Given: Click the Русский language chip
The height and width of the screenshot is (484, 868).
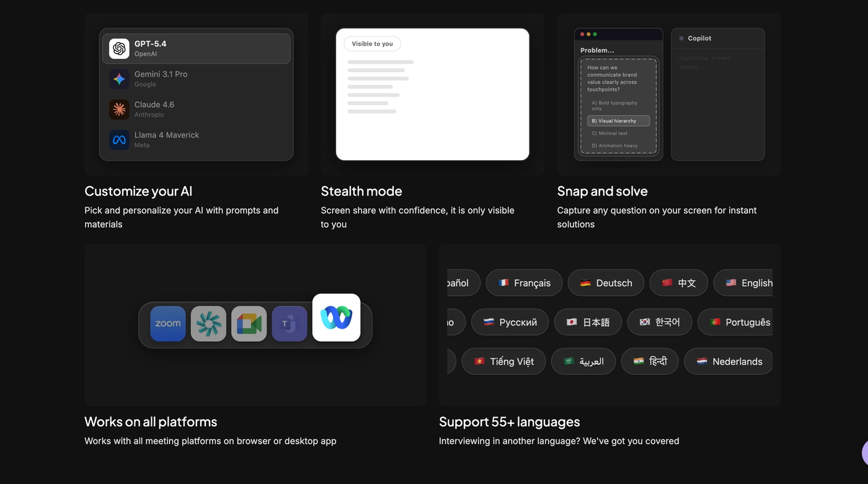Looking at the screenshot, I should tap(510, 322).
